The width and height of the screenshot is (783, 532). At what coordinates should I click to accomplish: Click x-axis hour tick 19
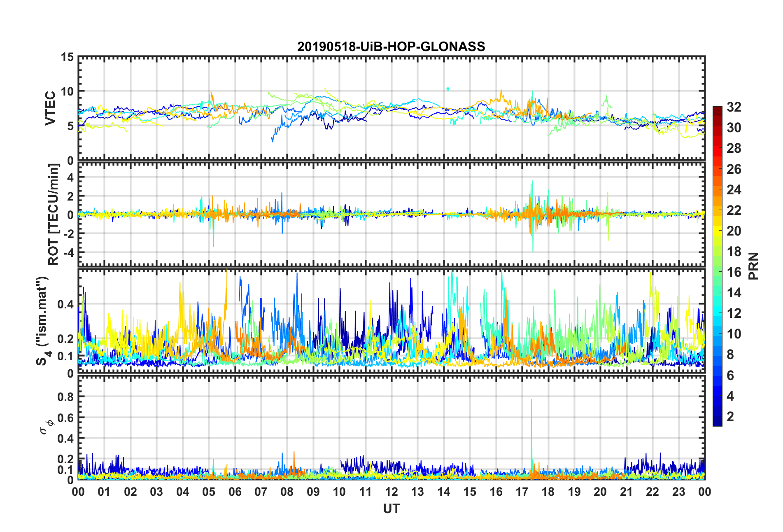coord(574,492)
